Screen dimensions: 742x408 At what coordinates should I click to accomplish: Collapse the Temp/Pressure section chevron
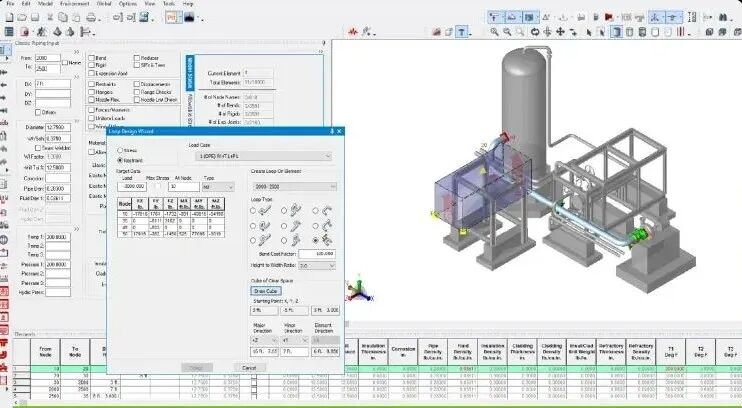(x=76, y=229)
